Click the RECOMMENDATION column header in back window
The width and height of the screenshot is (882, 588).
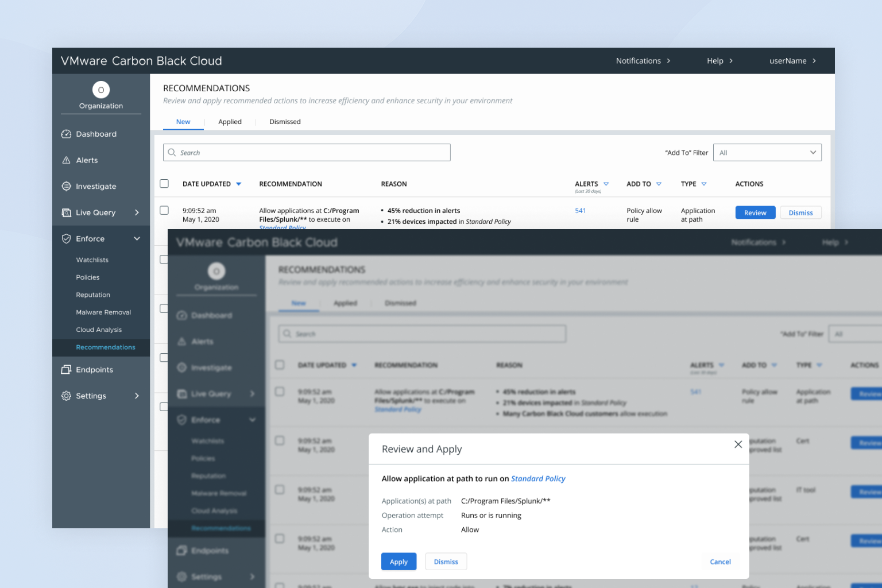[x=291, y=184]
